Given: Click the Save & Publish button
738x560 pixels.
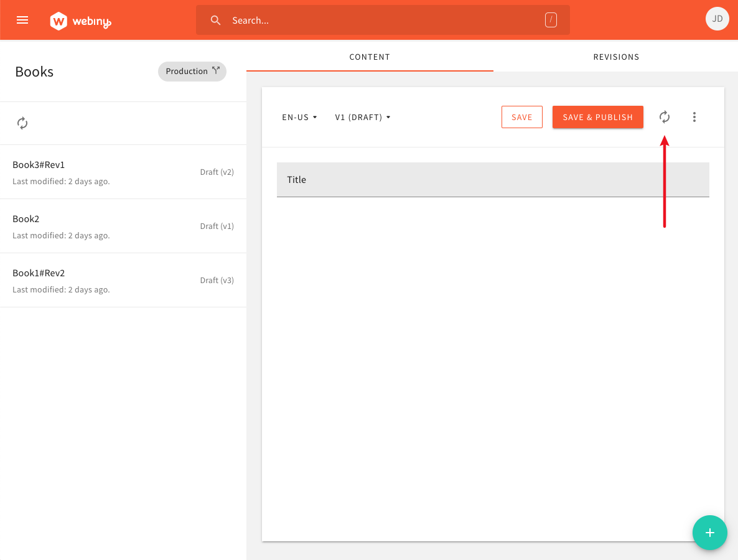Looking at the screenshot, I should 597,117.
